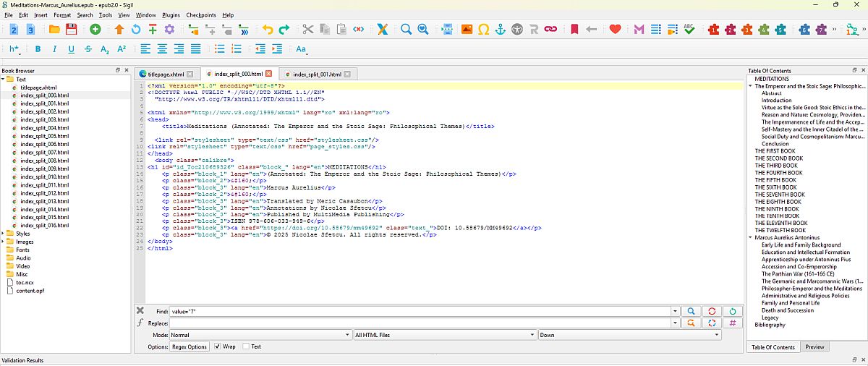Screen dimensions: 868x366
Task: Collapse the Text folder in Book Browser
Action: pos(3,79)
